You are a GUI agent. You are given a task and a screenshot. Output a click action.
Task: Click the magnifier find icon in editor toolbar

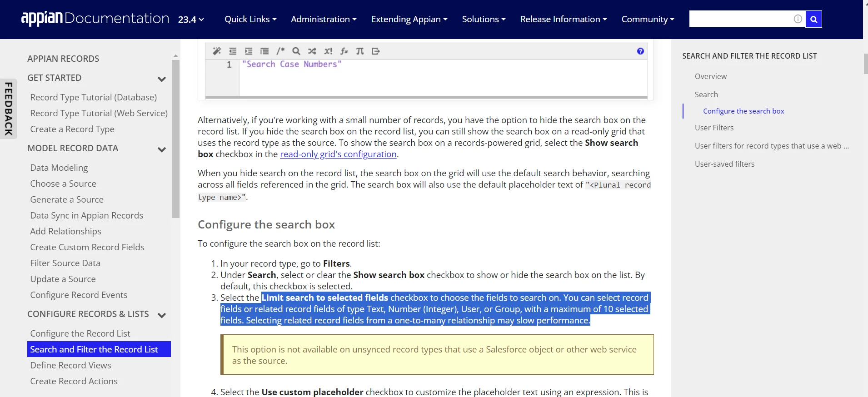click(296, 51)
